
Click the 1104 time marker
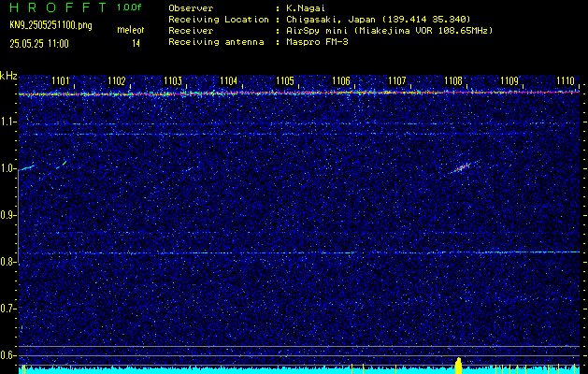(x=229, y=80)
